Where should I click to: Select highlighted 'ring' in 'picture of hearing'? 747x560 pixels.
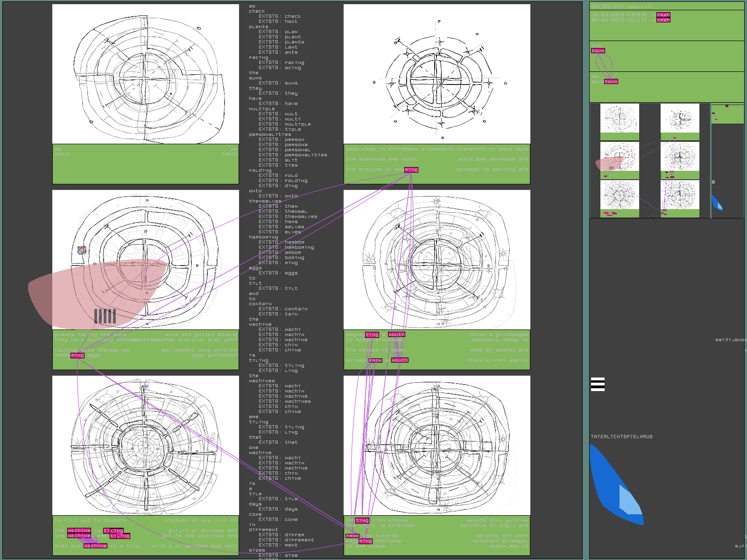tap(411, 170)
